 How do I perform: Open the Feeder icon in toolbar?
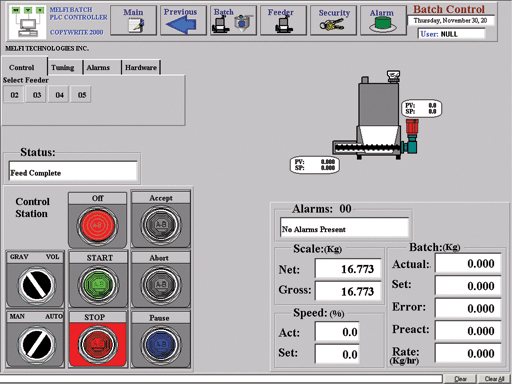click(x=283, y=25)
